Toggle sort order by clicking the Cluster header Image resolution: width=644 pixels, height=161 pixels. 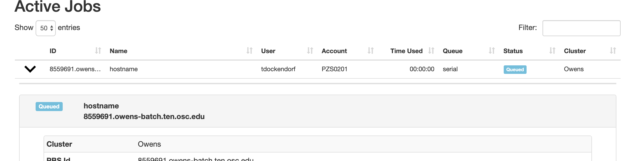click(x=575, y=51)
